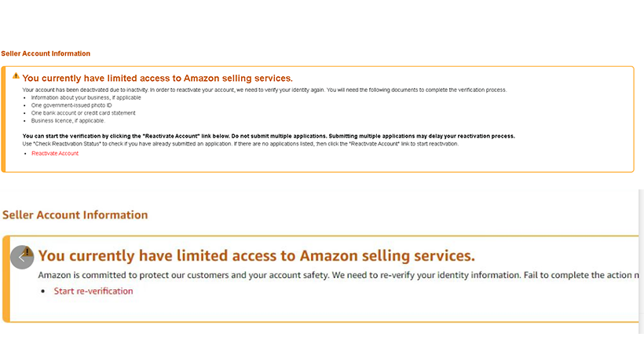Click the gray left-arrow previous button
Viewport: 644px width, 363px height.
click(x=22, y=258)
